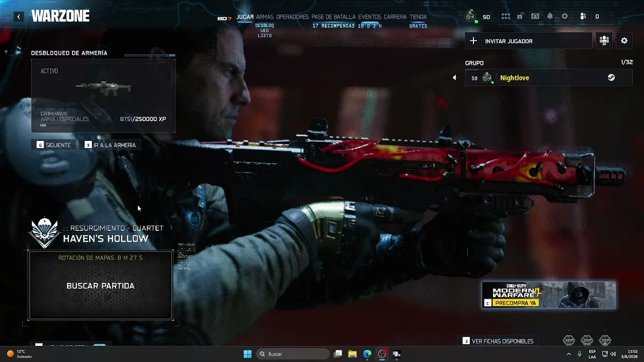Click the taskbar Buscar search box
This screenshot has height=362, width=644.
pyautogui.click(x=293, y=354)
